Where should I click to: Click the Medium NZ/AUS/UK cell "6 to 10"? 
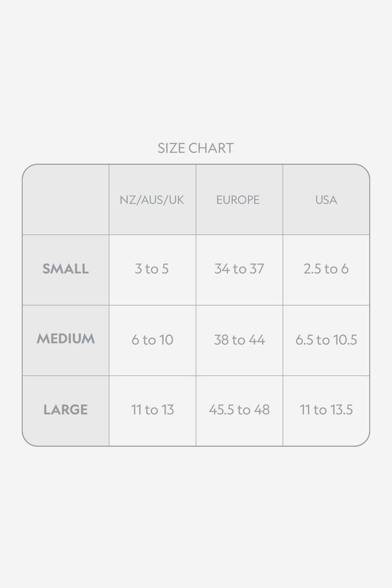[152, 340]
